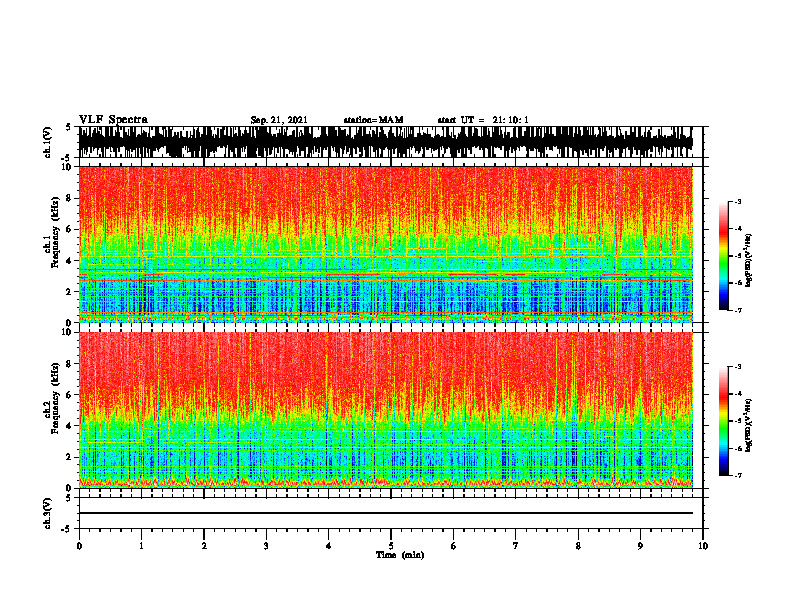Click the "4" kHz tick on ch.1 spectrogram axis
This screenshot has width=792, height=612.
(x=69, y=261)
